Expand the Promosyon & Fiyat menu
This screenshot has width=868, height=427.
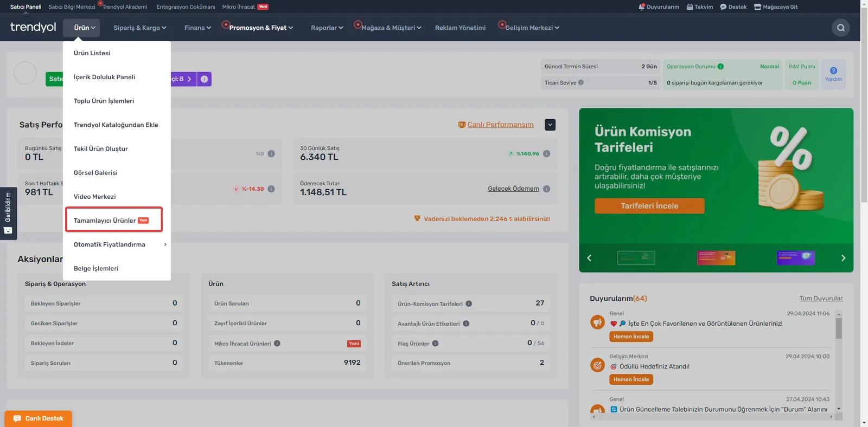(x=261, y=28)
